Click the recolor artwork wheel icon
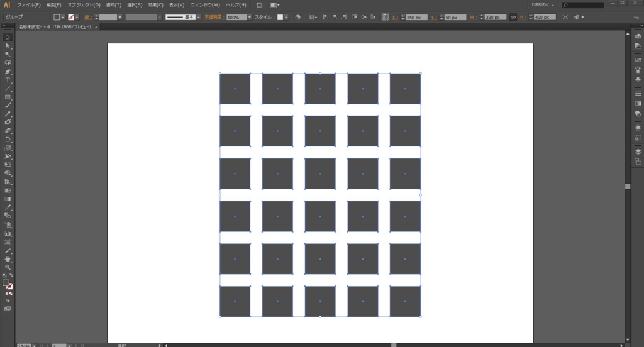This screenshot has width=644, height=347. [x=297, y=17]
